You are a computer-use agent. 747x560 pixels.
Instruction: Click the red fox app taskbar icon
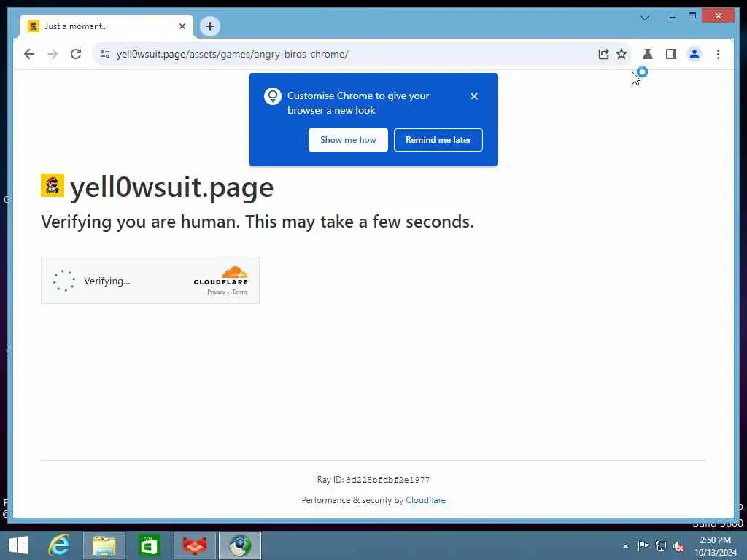pos(195,545)
